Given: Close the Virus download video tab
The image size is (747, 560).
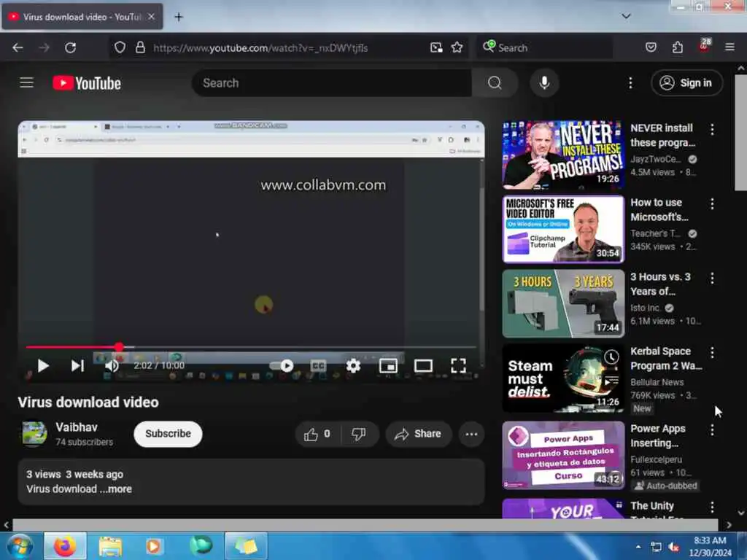Looking at the screenshot, I should click(151, 17).
